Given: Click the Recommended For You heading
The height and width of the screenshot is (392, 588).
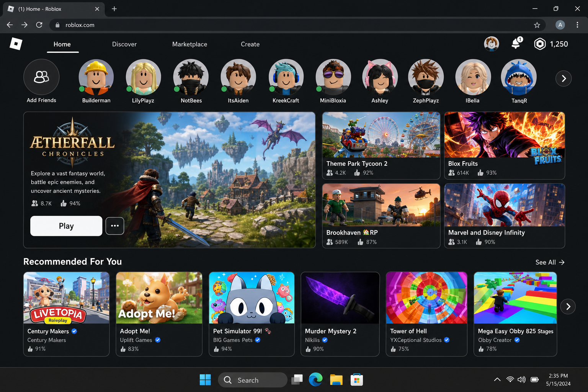Looking at the screenshot, I should point(73,262).
